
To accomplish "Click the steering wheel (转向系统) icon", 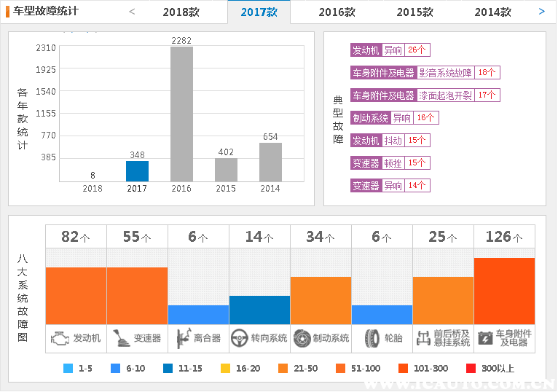I will pyautogui.click(x=239, y=338).
